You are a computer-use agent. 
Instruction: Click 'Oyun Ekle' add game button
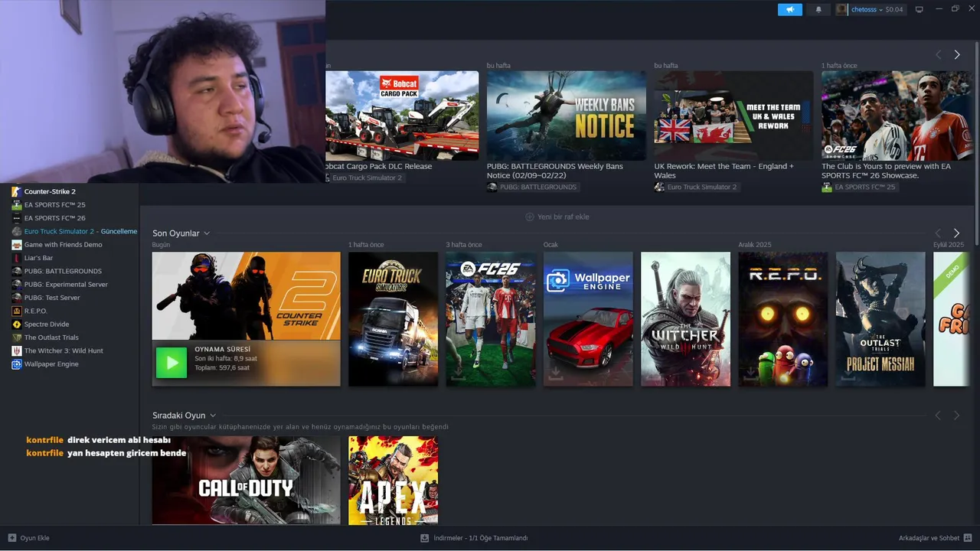[28, 538]
